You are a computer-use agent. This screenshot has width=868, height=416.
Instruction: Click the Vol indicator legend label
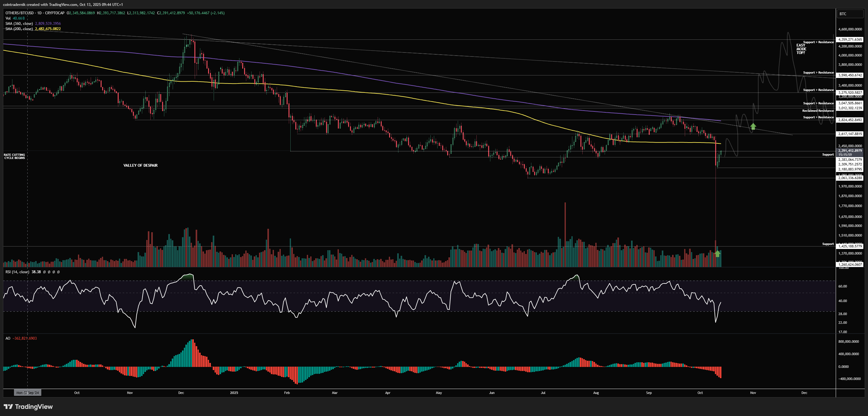click(x=8, y=18)
